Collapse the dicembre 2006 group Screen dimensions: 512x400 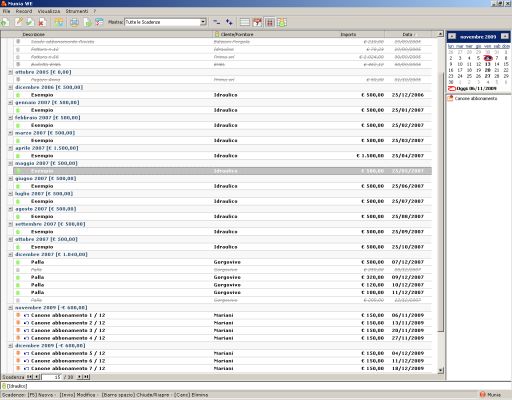(x=11, y=87)
